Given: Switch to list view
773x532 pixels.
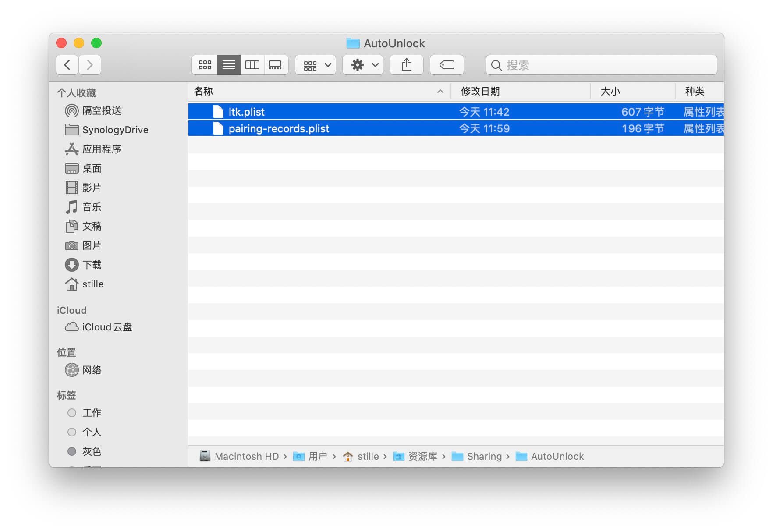Looking at the screenshot, I should (x=229, y=65).
